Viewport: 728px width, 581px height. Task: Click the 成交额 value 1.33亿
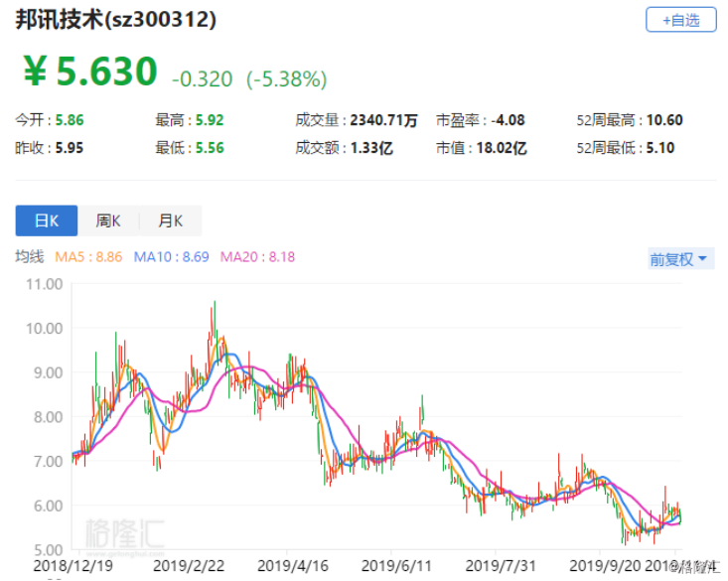[371, 148]
